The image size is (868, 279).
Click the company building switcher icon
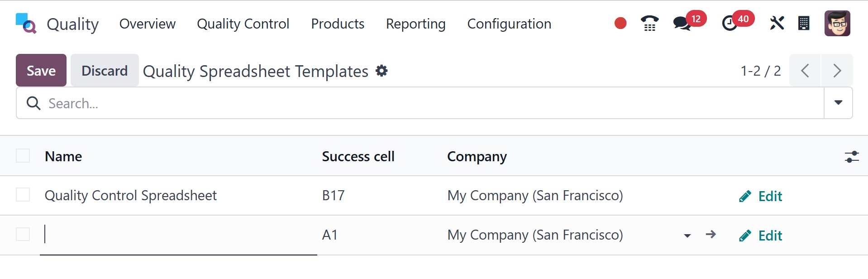click(x=804, y=23)
